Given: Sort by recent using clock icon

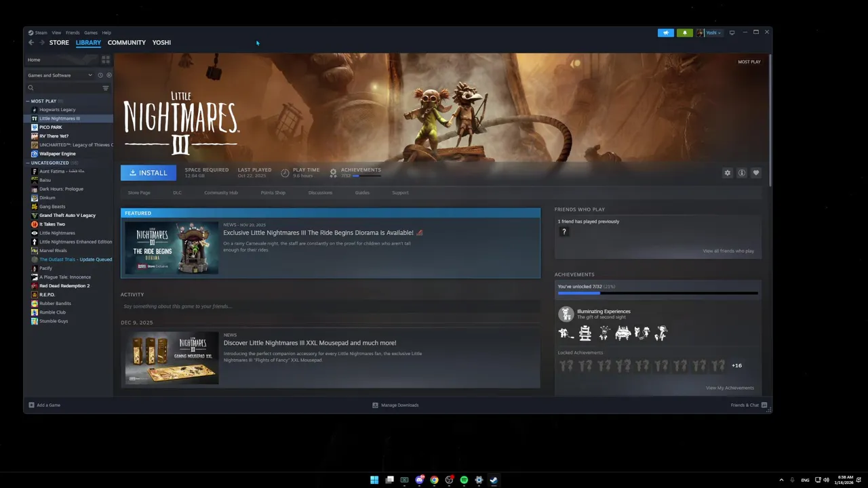Looking at the screenshot, I should 100,75.
